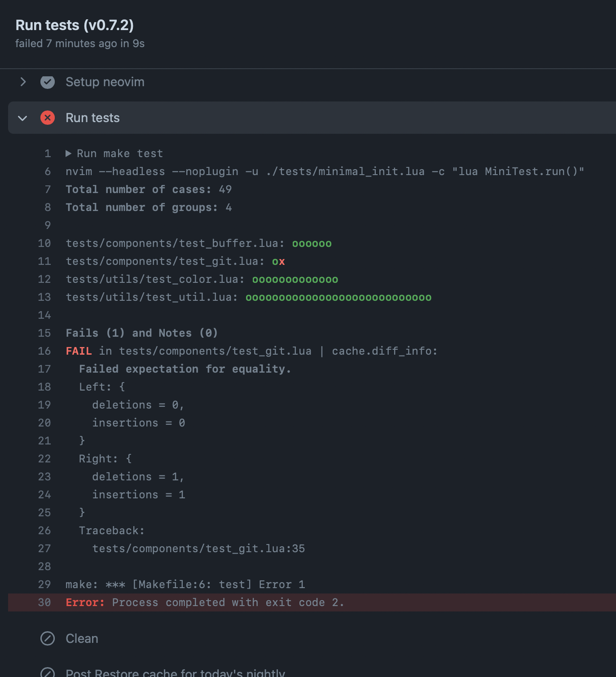Click log line number 6

point(48,171)
